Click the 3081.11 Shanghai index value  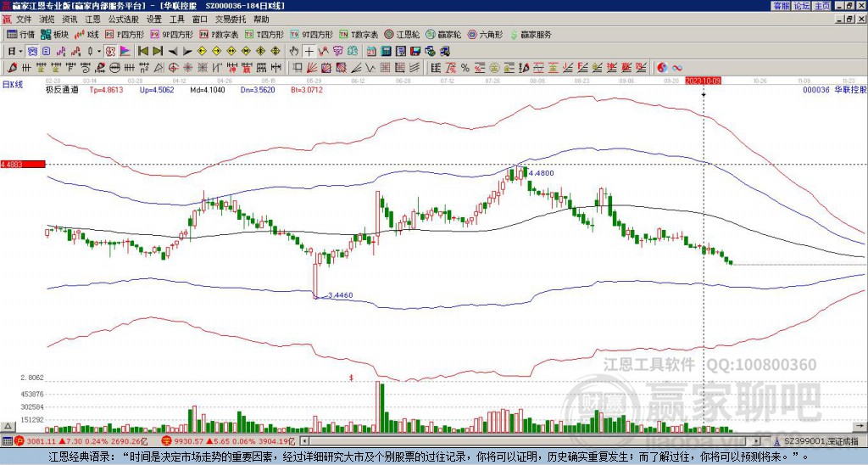(42, 441)
